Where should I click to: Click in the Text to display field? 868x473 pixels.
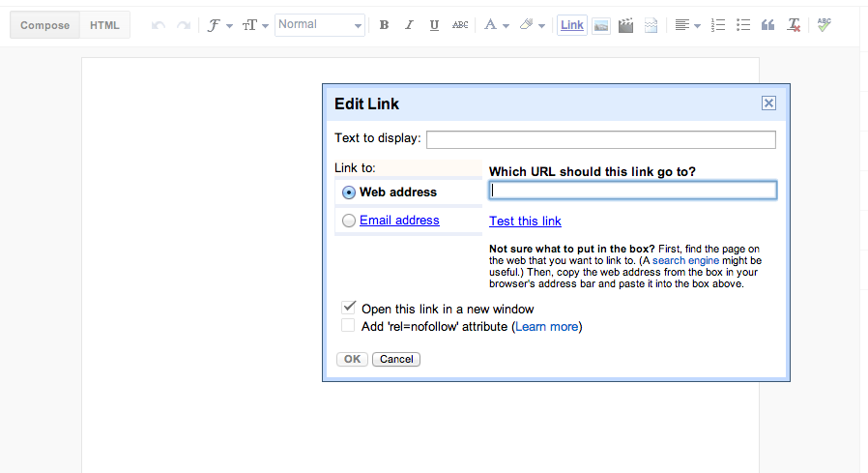click(600, 139)
